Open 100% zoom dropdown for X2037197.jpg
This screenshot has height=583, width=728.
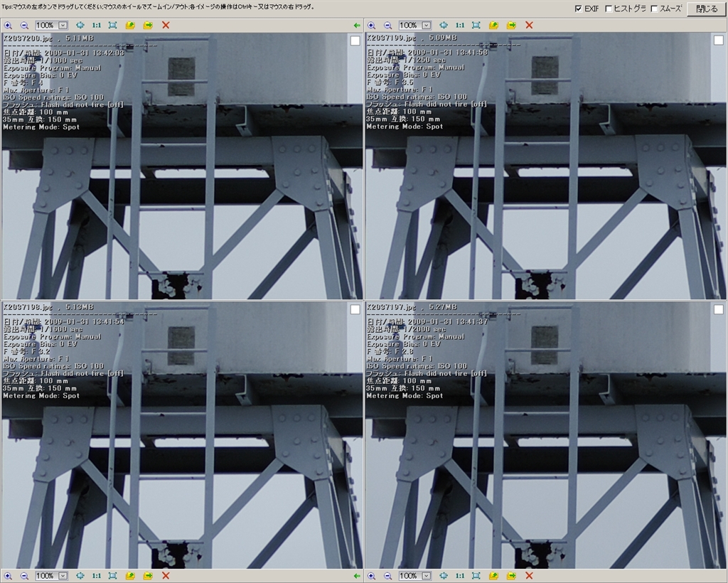pos(427,576)
